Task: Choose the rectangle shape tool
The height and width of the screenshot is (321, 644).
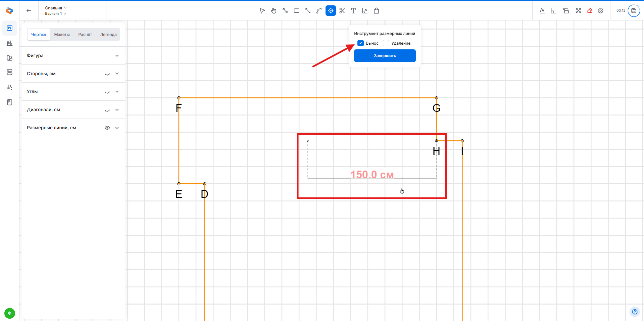Action: pyautogui.click(x=296, y=11)
